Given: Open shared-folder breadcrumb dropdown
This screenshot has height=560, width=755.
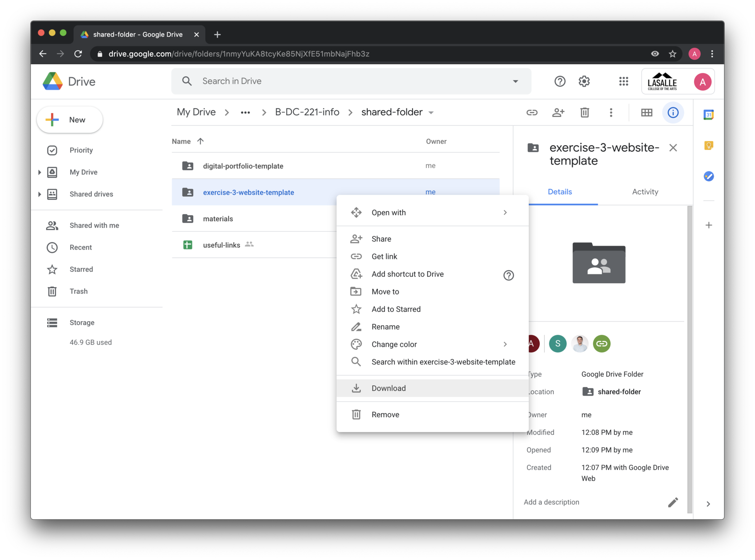Looking at the screenshot, I should click(x=431, y=113).
